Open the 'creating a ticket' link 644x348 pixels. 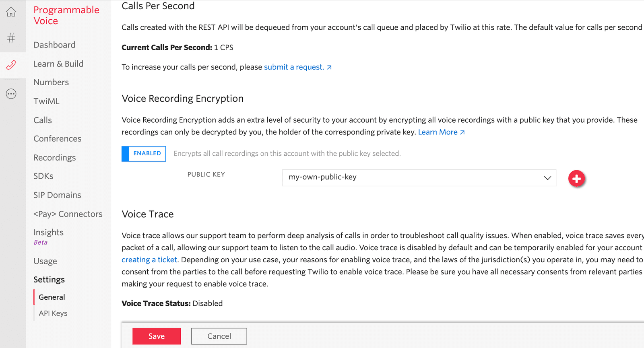[149, 259]
